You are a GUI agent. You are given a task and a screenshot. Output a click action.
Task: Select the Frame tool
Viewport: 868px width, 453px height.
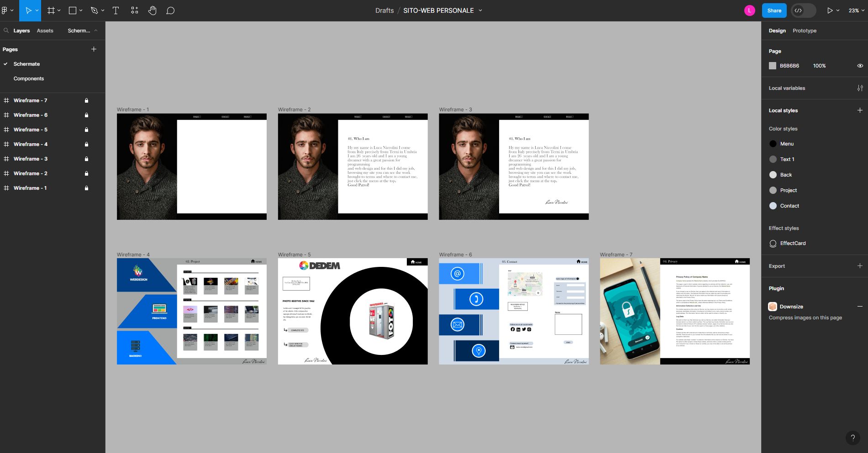point(51,10)
